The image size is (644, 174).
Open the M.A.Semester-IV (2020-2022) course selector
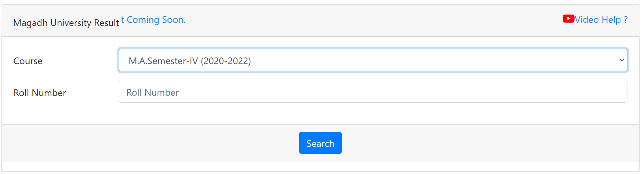(373, 61)
